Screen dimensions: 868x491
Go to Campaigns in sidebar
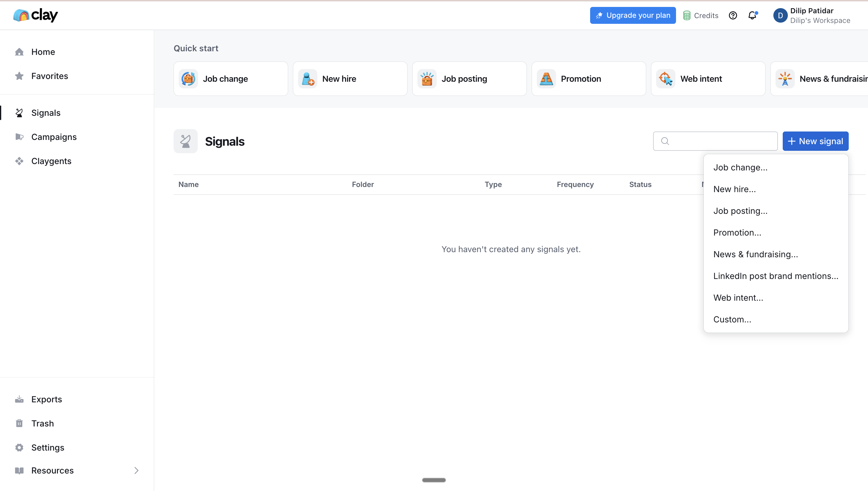coord(54,137)
